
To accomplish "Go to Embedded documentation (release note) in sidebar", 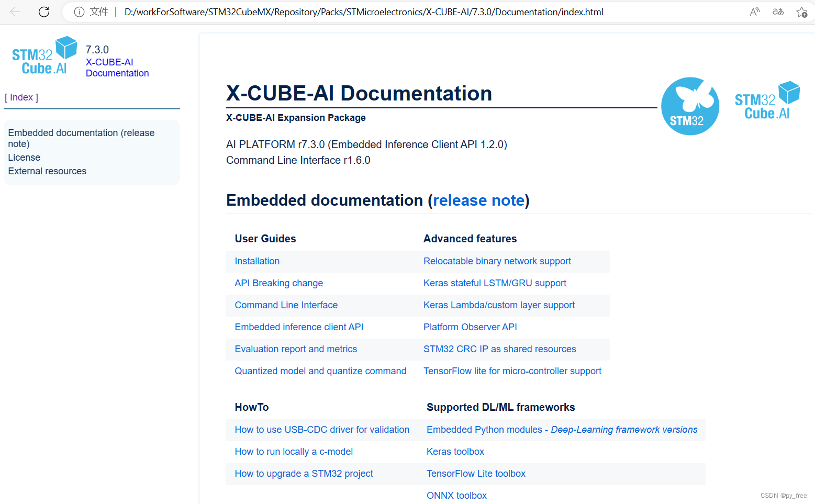I will 81,138.
